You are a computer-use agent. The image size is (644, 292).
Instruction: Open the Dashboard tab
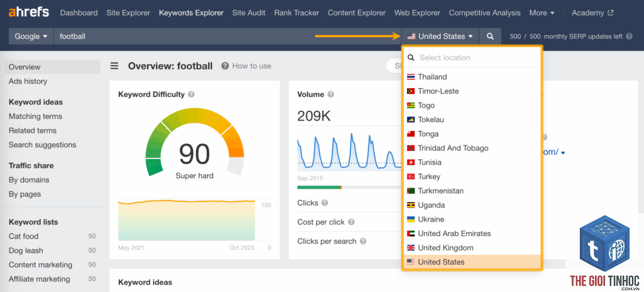point(79,13)
